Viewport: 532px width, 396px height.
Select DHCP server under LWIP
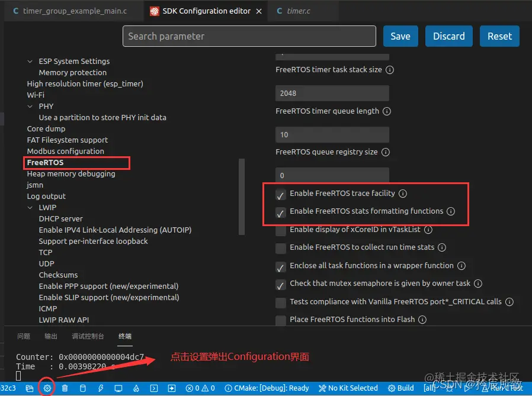(61, 218)
